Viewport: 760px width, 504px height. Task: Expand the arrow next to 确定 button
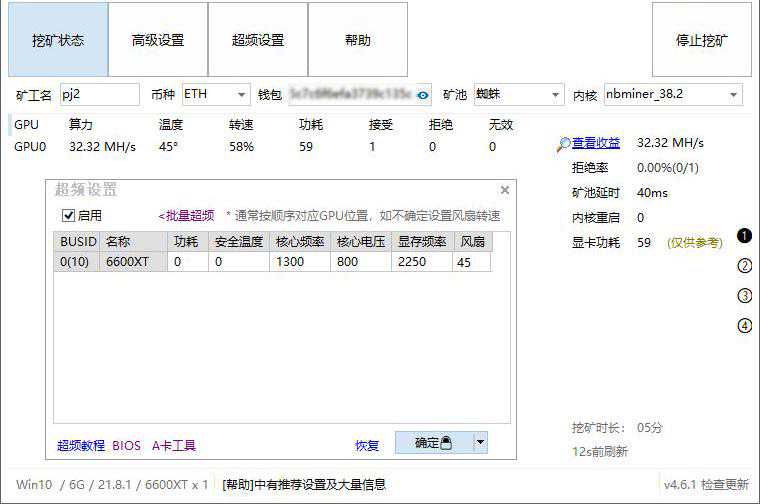point(480,442)
